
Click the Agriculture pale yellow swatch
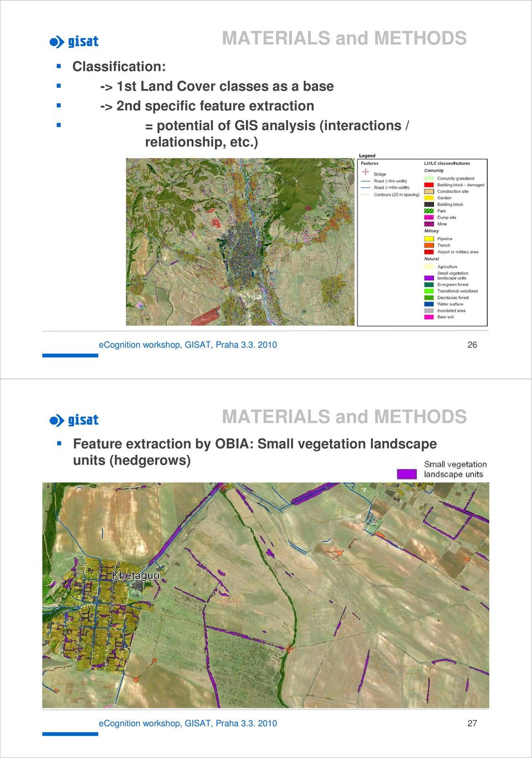[x=429, y=267]
